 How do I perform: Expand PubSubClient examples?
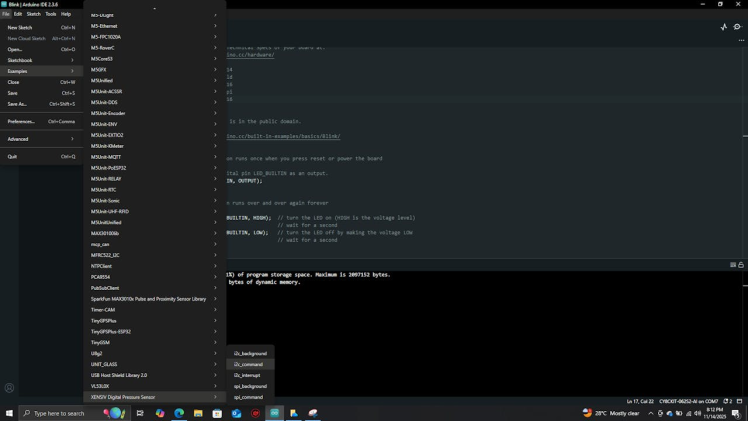[154, 288]
